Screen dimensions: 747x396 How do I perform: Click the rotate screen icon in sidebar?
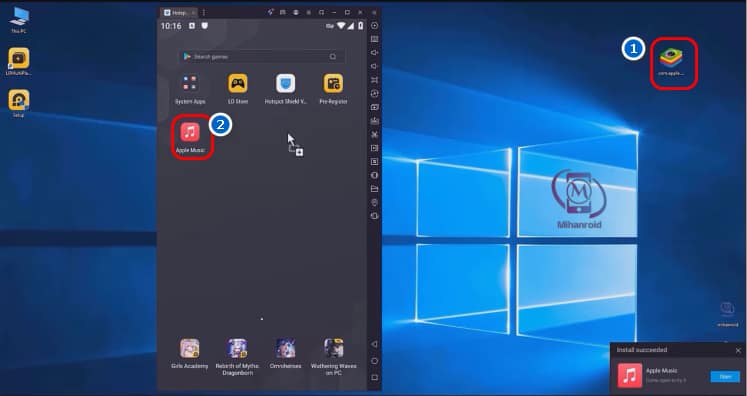374,216
